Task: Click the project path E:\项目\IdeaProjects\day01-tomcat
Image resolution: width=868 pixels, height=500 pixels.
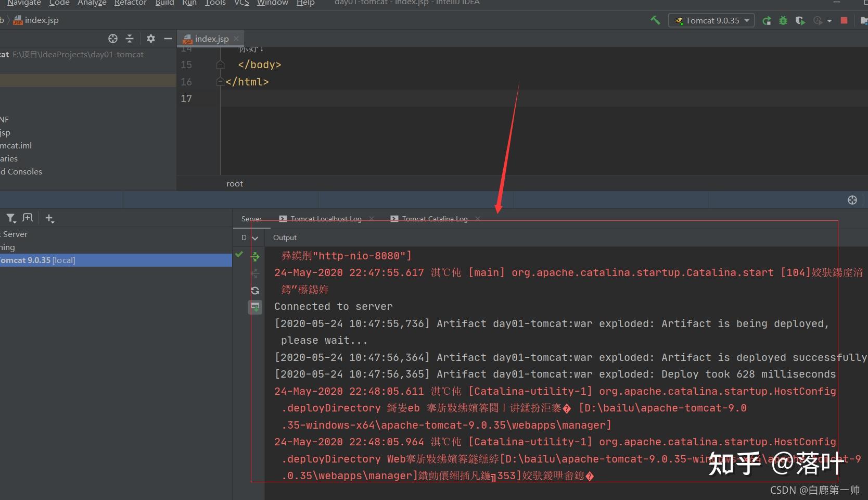Action: pos(78,54)
